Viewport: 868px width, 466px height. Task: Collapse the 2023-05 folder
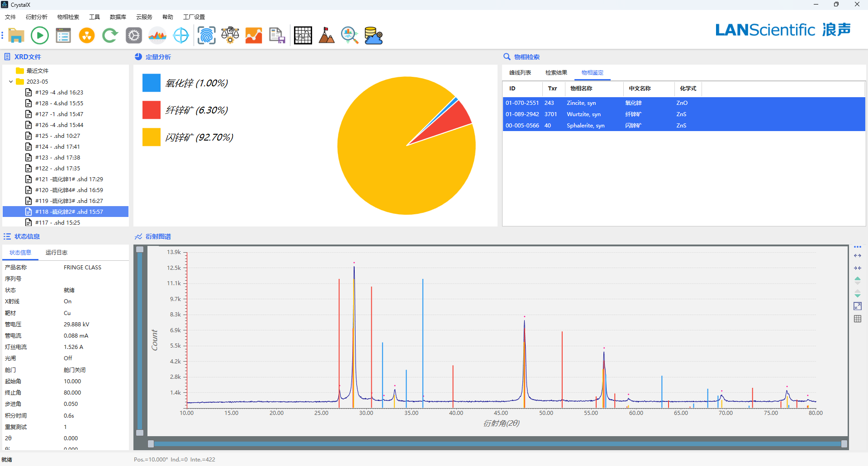coord(11,82)
